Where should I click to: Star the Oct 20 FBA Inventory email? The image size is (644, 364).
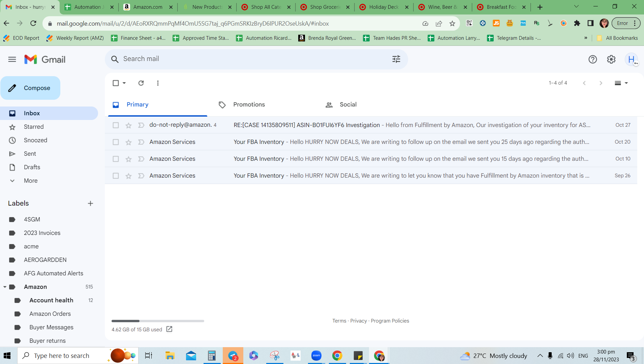coord(128,142)
